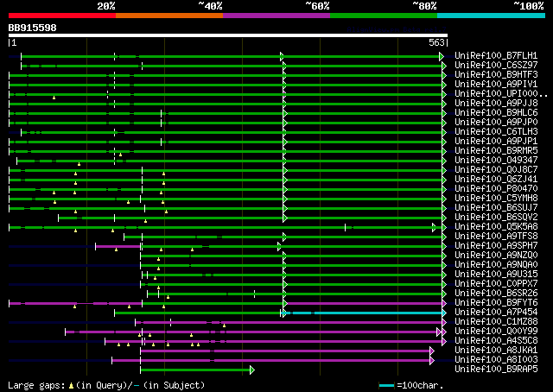Click the magenta arrowhead ending A8JKA1 alignment
This screenshot has width=553, height=392.
tap(432, 351)
